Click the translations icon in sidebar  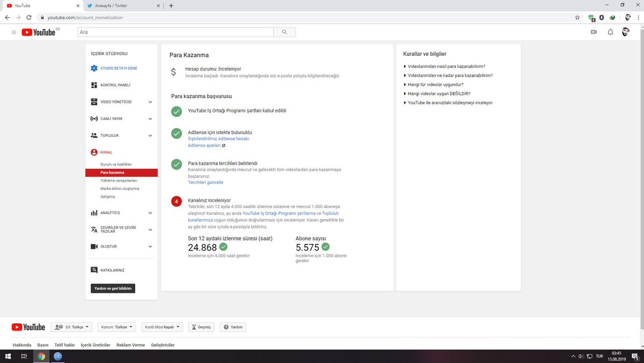94,229
